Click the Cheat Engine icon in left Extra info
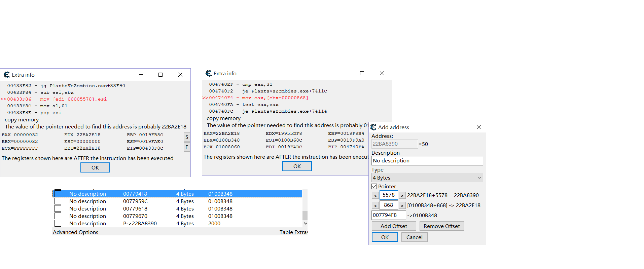This screenshot has height=269, width=644. [x=7, y=75]
